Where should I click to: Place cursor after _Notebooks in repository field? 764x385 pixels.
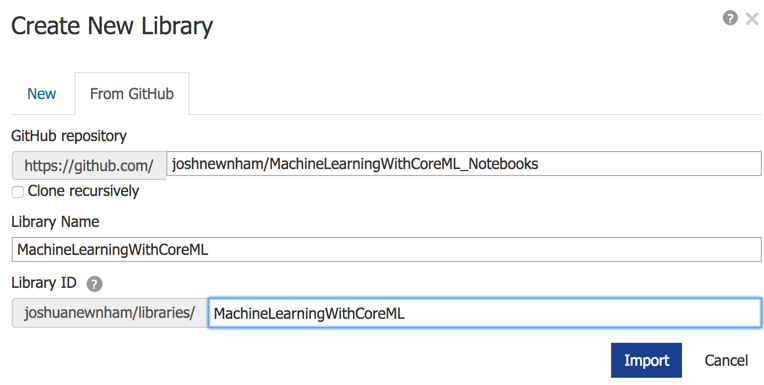pyautogui.click(x=539, y=164)
